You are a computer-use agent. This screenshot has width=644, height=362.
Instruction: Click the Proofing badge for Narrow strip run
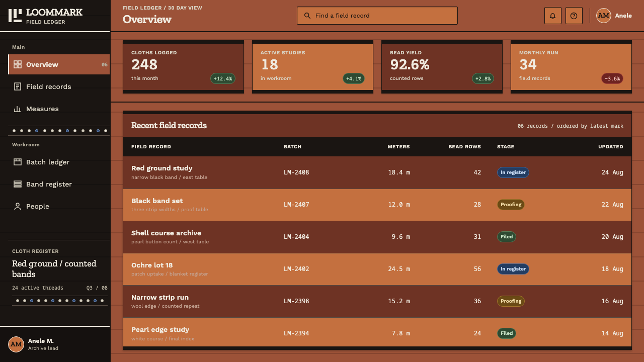coord(511,301)
